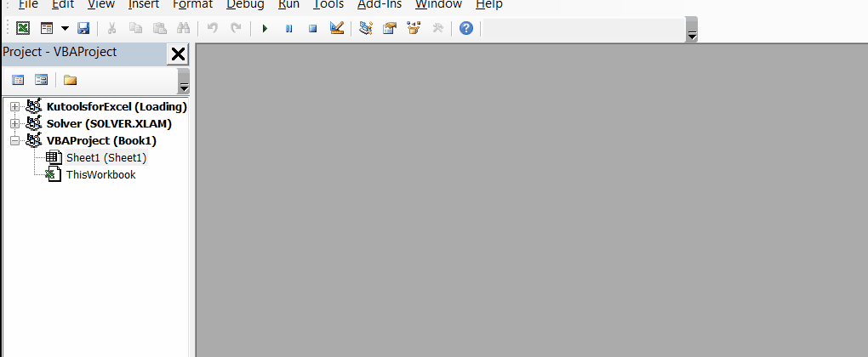
Task: Open Project pane toolbar options arrow
Action: 184,82
